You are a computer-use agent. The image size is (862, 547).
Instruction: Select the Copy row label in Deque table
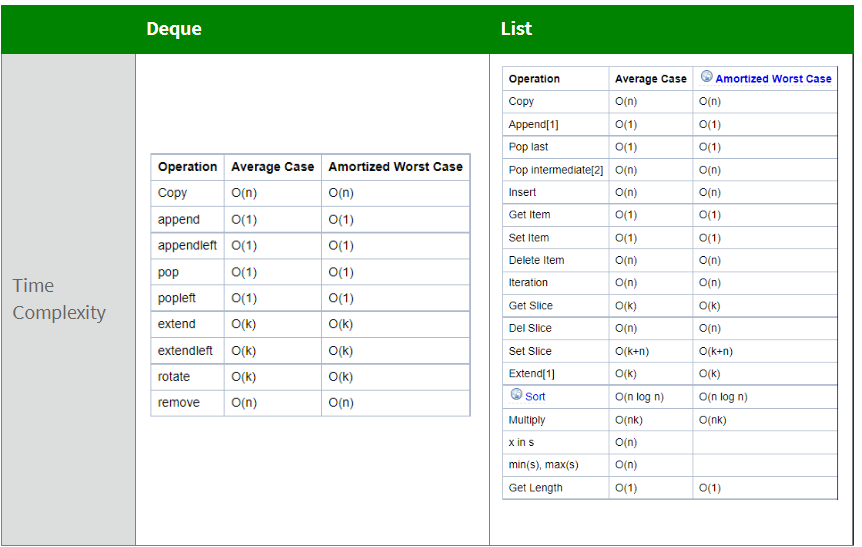[172, 193]
